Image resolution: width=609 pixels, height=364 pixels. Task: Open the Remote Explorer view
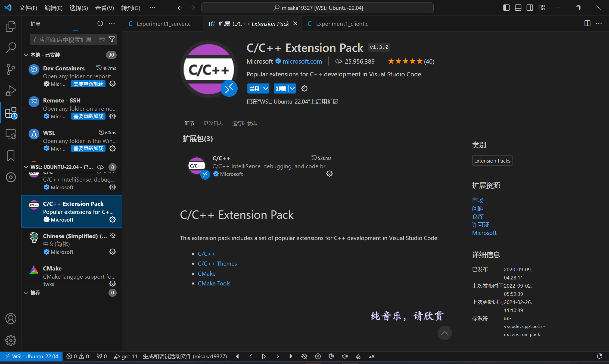coord(11,134)
